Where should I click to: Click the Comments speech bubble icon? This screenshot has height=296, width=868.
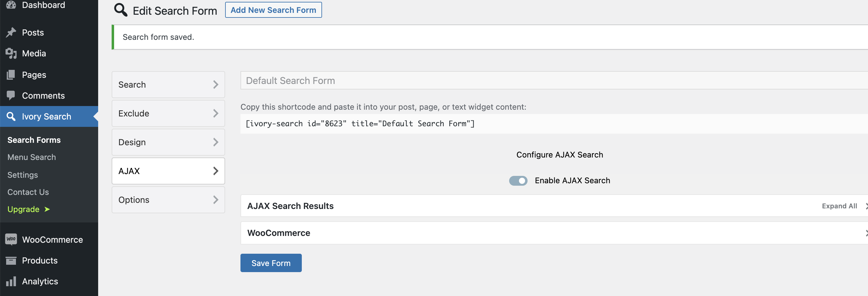point(11,95)
